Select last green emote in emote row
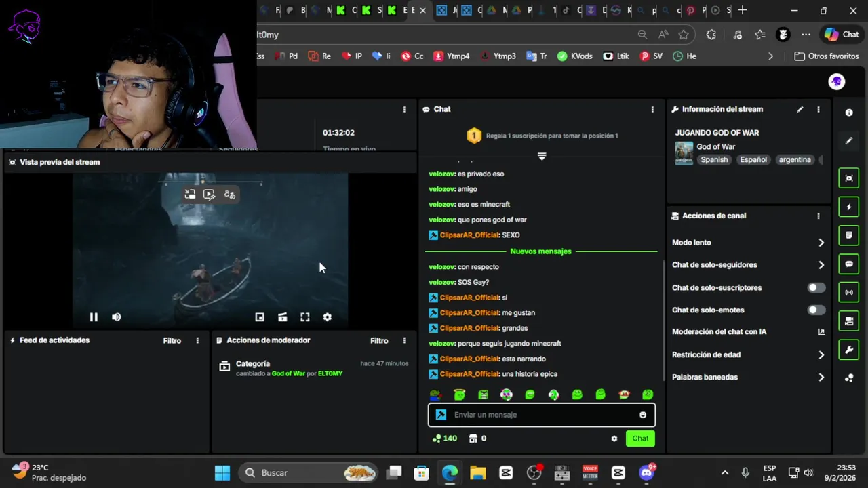The width and height of the screenshot is (868, 488). tap(648, 394)
